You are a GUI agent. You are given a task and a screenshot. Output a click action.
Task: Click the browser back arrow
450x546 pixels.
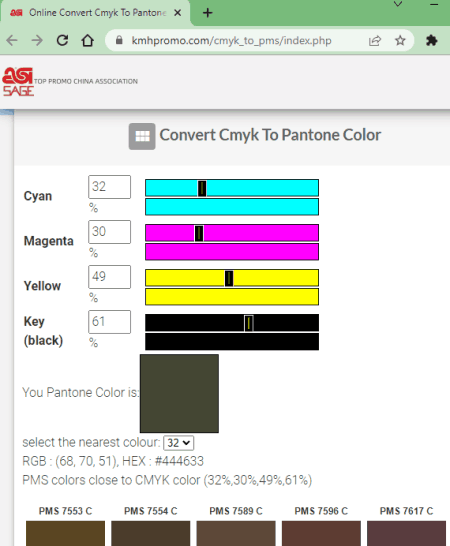click(x=12, y=41)
